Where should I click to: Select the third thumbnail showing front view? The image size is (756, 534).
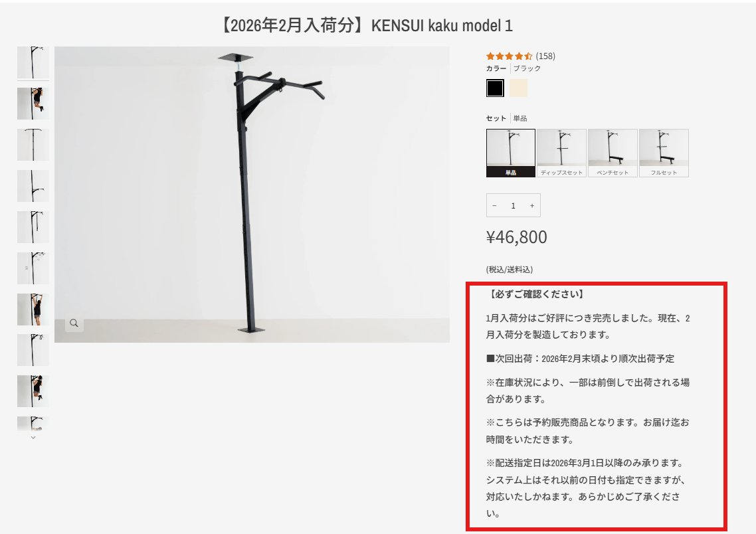[x=33, y=145]
